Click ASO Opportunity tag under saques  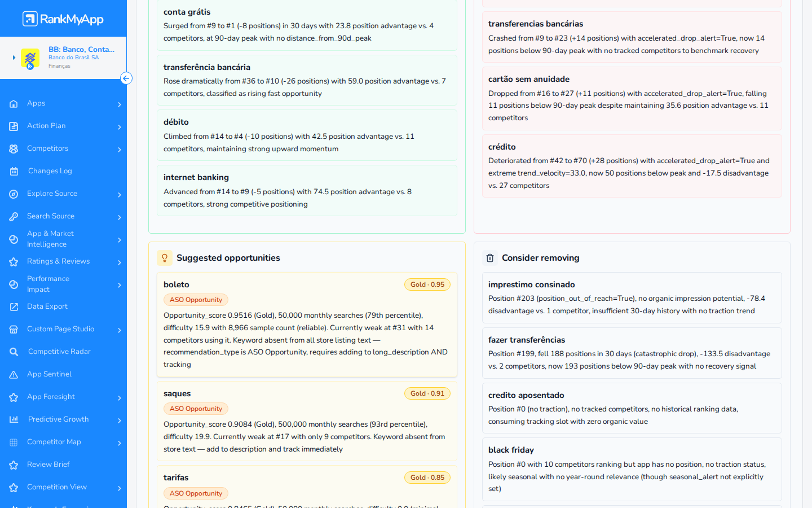196,409
